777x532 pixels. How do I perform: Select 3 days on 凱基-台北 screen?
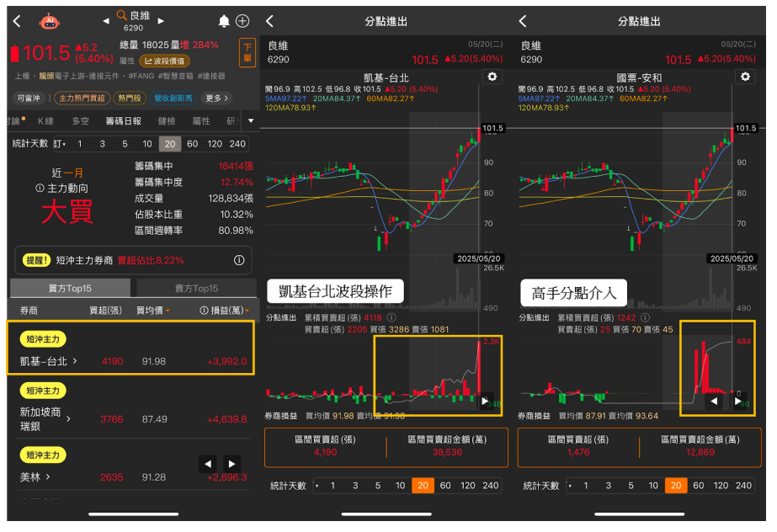[355, 486]
